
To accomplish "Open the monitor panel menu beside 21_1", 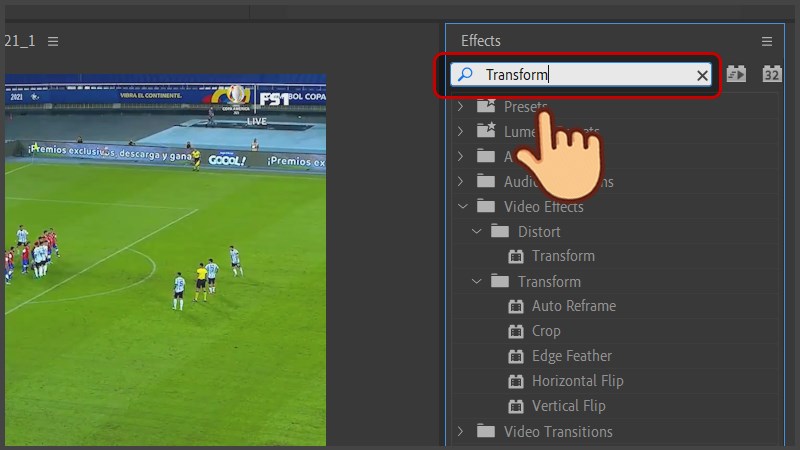I will click(53, 41).
